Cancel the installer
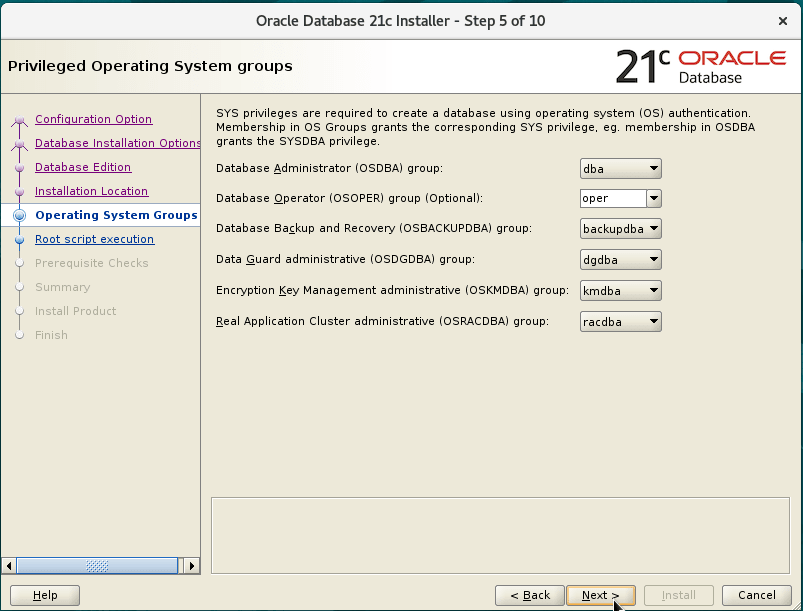 [x=756, y=595]
